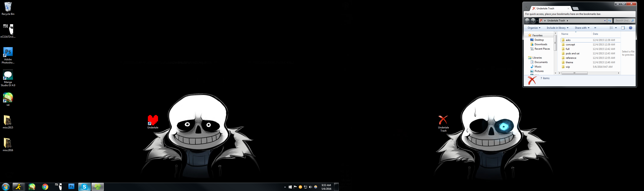Select the Manga Studio EX 4.0 shortcut
This screenshot has width=644, height=191.
(x=8, y=78)
